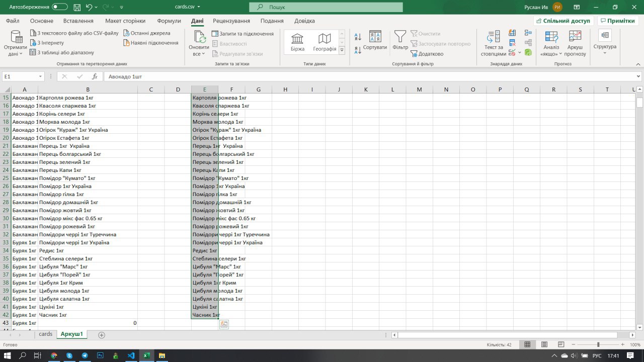The height and width of the screenshot is (362, 644).
Task: Expand the Оновити все dropdown arrow
Action: 203,54
